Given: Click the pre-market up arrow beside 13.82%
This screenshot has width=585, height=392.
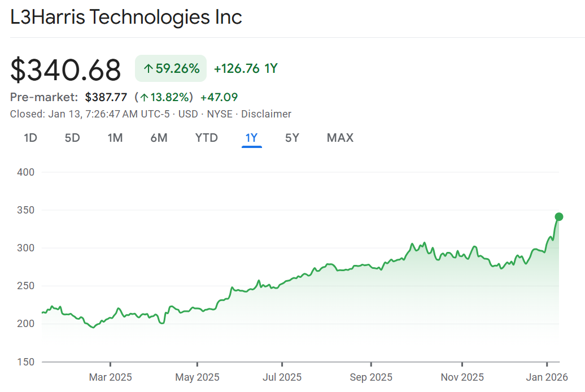Looking at the screenshot, I should point(145,97).
